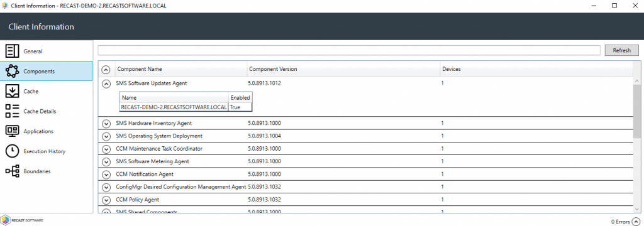Viewport: 644px width, 226px height.
Task: Expand the CCM Maintenance Task Coordinator row
Action: pyautogui.click(x=106, y=149)
